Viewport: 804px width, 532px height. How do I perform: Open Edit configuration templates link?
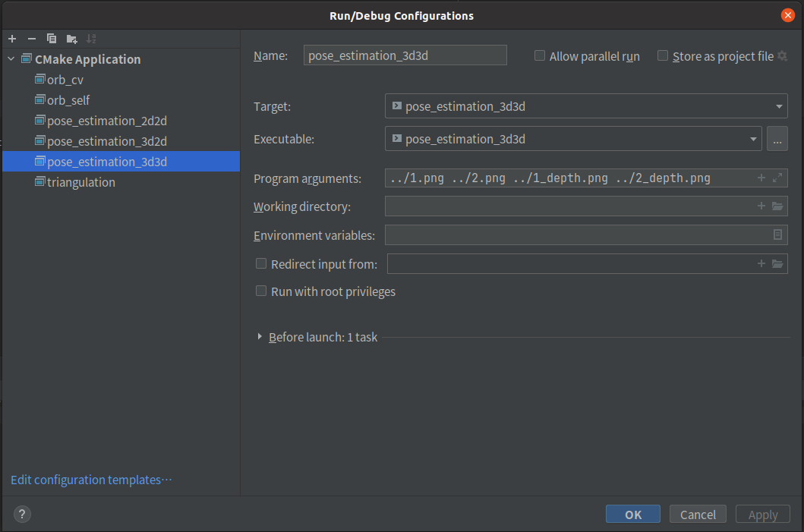point(91,480)
